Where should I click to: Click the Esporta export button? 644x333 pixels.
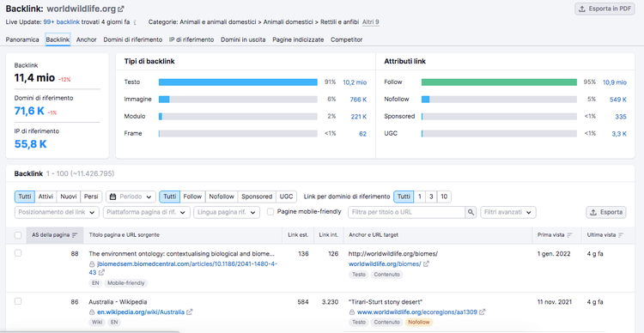[606, 212]
